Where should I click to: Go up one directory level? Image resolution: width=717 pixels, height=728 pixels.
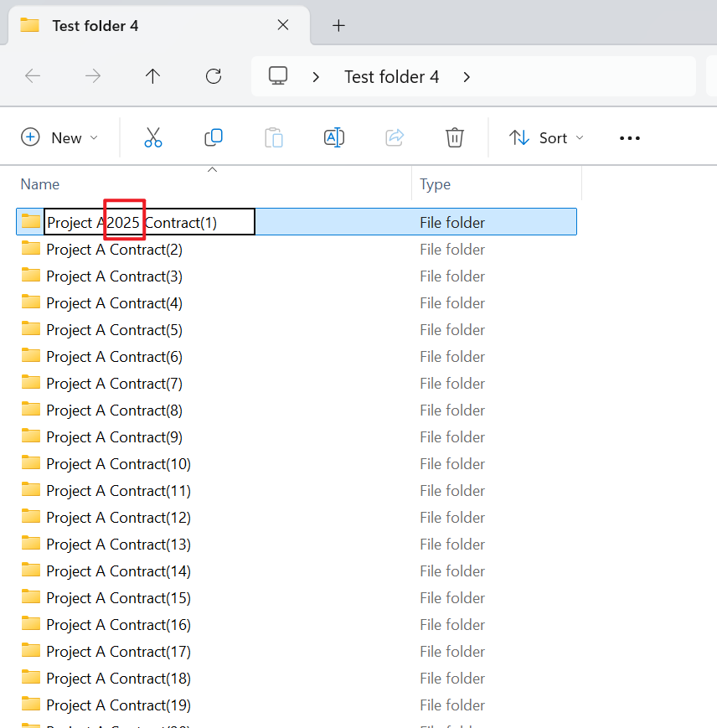coord(152,77)
